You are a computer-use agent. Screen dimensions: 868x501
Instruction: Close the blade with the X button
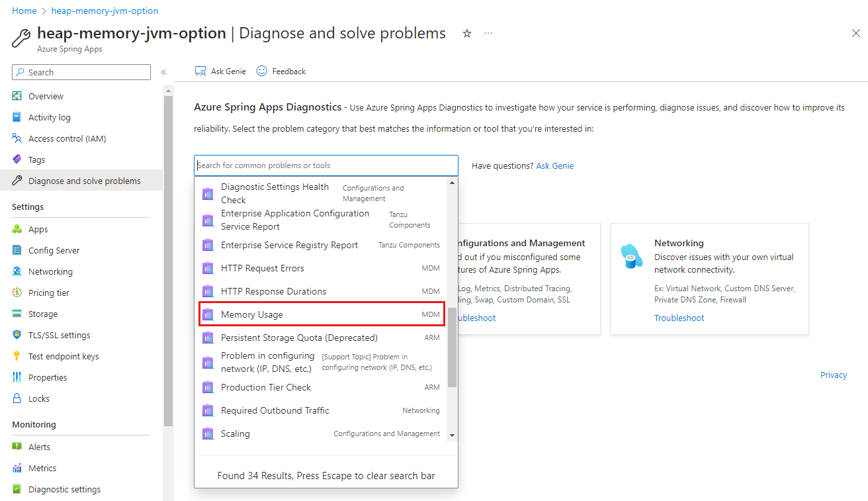(856, 33)
